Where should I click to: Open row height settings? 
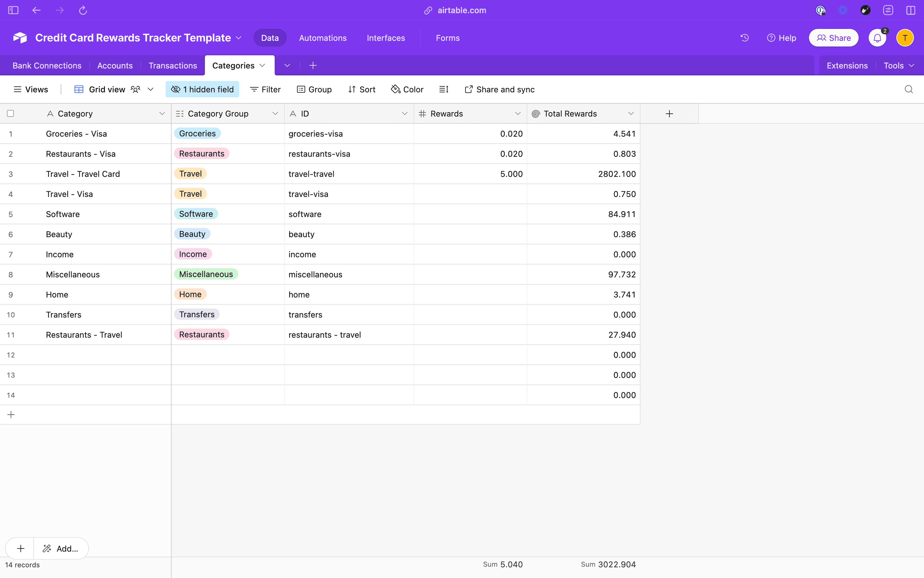coord(444,89)
